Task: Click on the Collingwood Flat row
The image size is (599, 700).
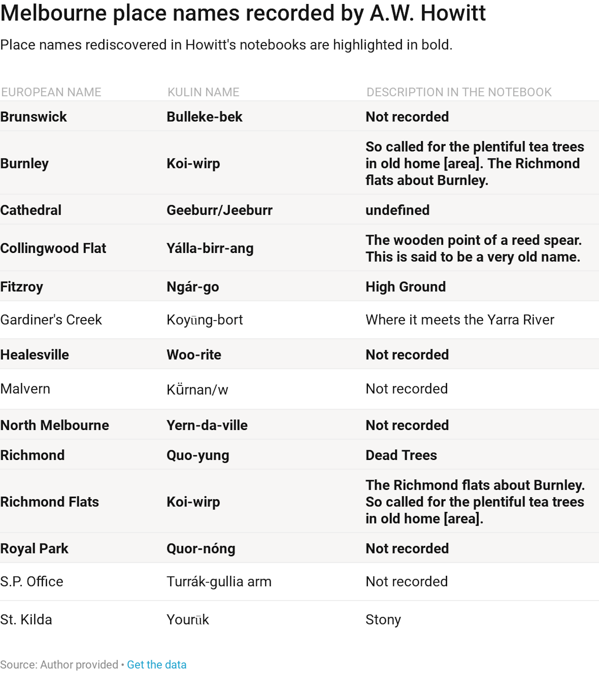Action: [x=299, y=248]
